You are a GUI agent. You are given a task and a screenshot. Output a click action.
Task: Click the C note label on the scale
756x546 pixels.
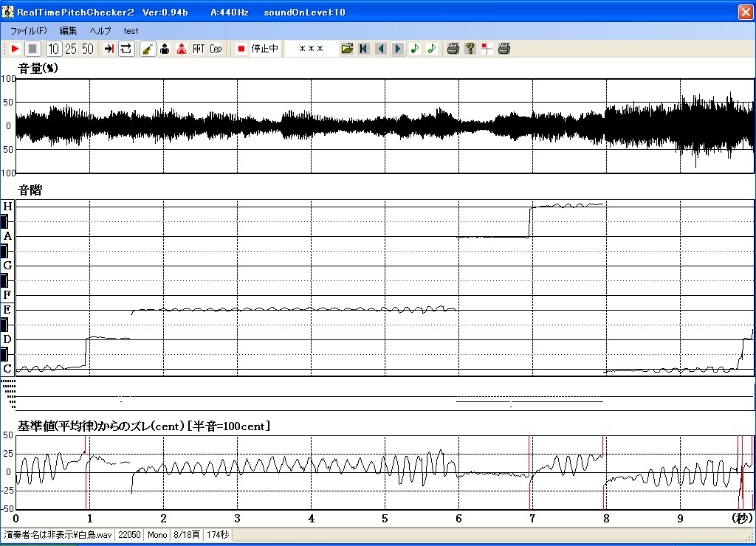7,369
